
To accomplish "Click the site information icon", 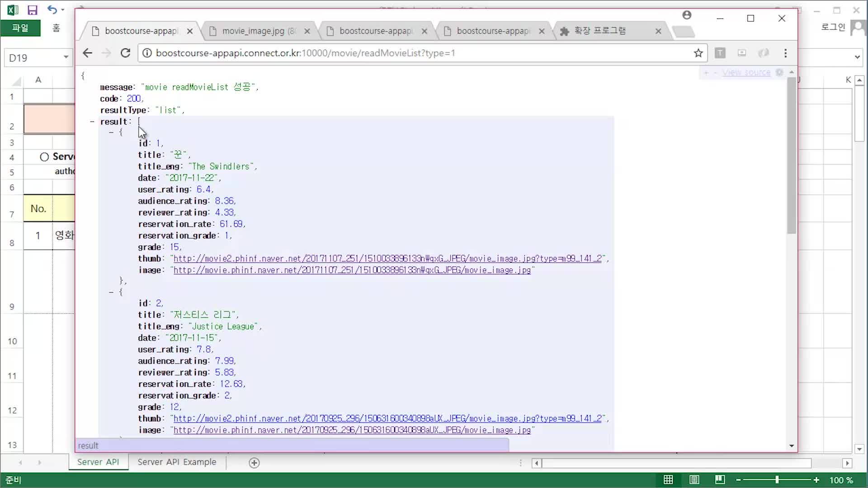I will point(147,53).
